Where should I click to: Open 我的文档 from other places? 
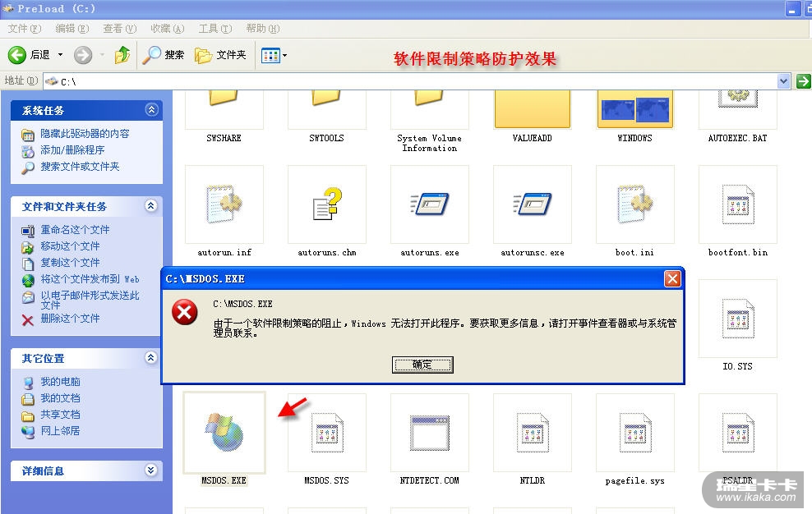[60, 398]
